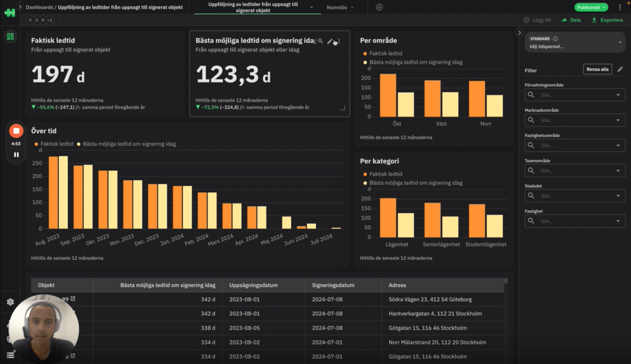Expand the Fastighet dropdown arrow
The width and height of the screenshot is (631, 364).
tap(618, 221)
